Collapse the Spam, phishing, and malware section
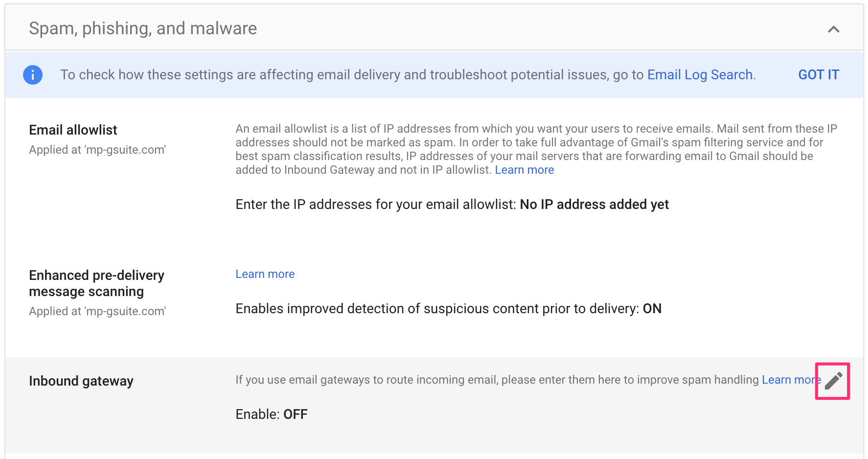 [833, 29]
